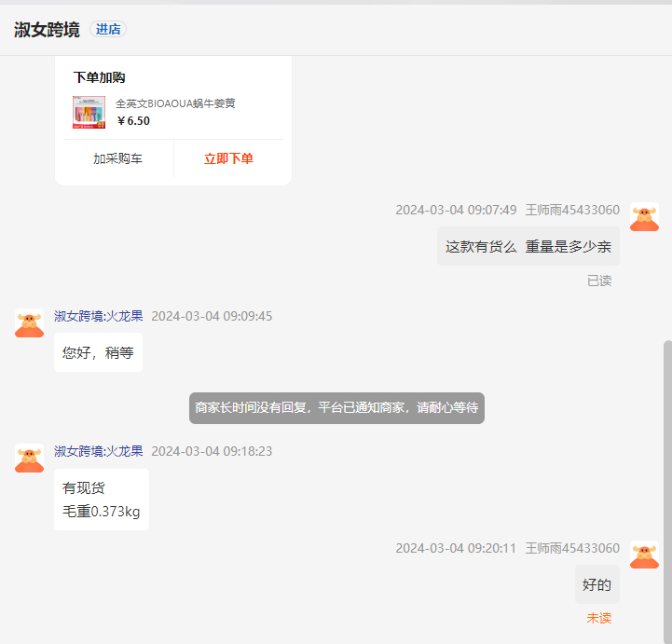Click seller avatar beside the 09:09:45 message
Image resolution: width=672 pixels, height=644 pixels.
tap(30, 323)
